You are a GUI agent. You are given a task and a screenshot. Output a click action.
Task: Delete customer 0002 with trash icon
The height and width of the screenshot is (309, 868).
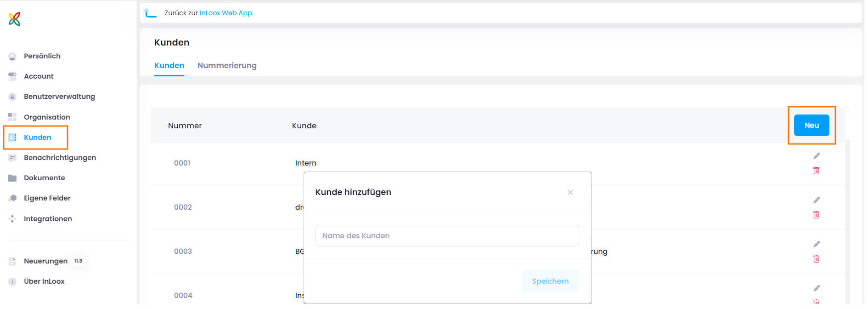click(816, 215)
